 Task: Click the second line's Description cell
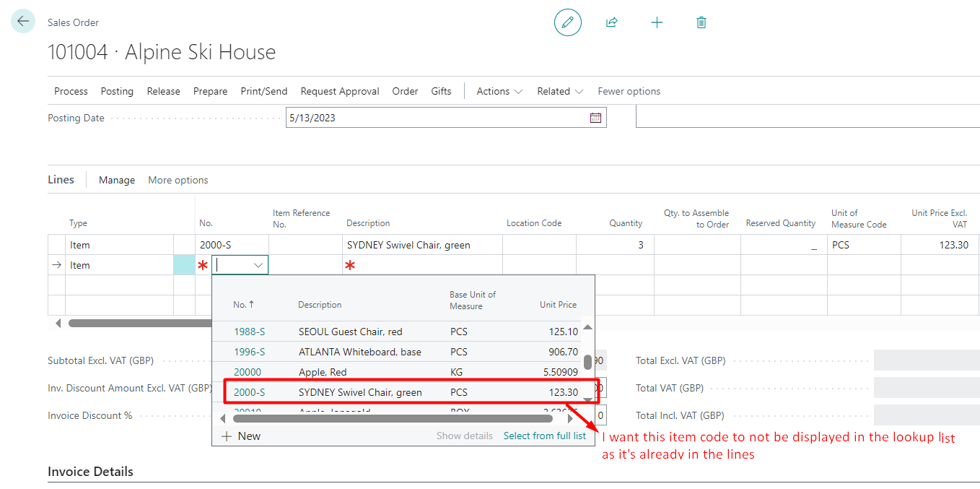(x=422, y=265)
